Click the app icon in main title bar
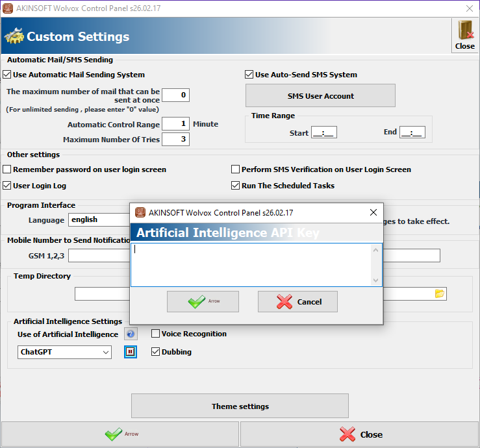480x448 pixels. [8, 8]
